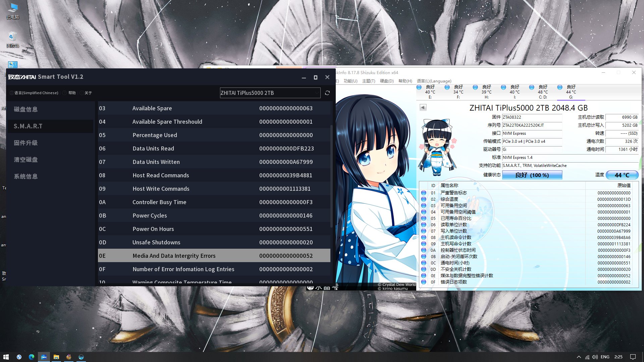
Task: Open Microsoft Edge from taskbar
Action: [x=32, y=357]
